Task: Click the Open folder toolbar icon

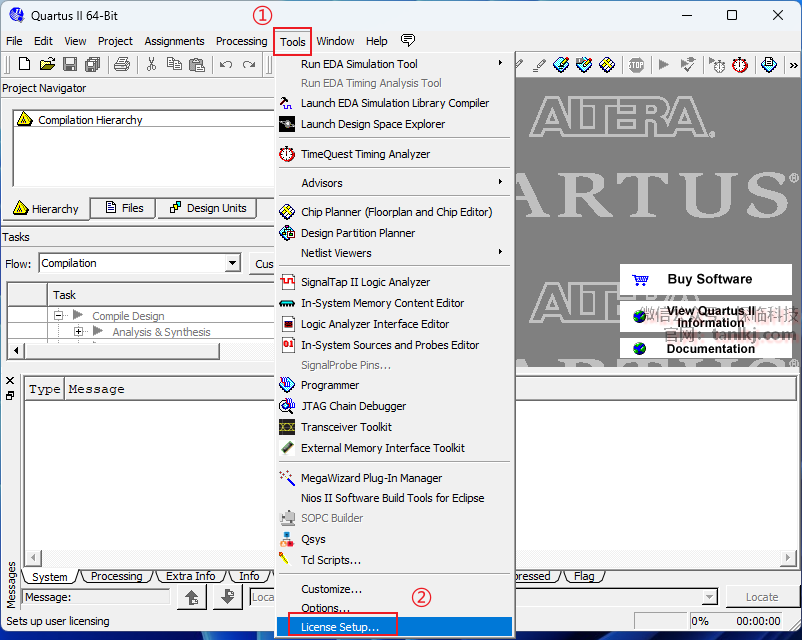Action: (46, 65)
